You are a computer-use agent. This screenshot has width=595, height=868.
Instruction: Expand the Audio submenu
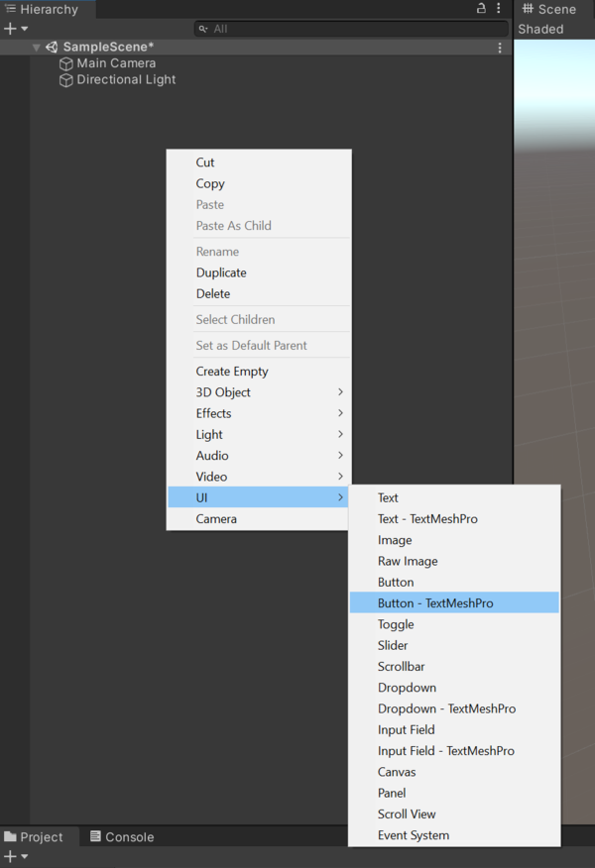259,455
